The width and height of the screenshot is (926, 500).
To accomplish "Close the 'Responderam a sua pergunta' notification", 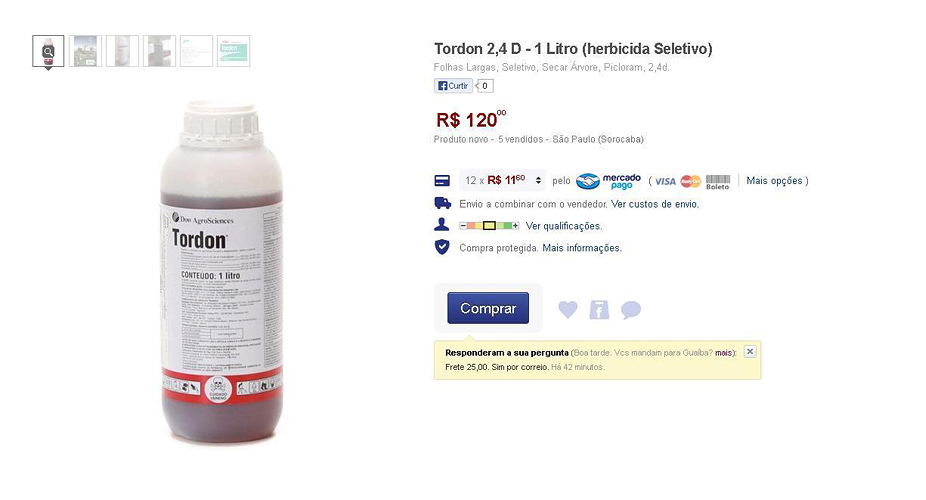I will coord(750,351).
